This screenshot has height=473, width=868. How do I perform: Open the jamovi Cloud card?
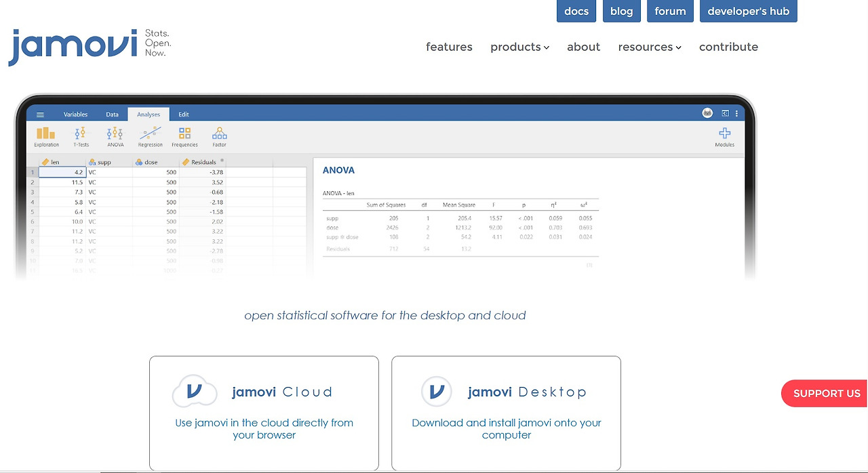264,413
